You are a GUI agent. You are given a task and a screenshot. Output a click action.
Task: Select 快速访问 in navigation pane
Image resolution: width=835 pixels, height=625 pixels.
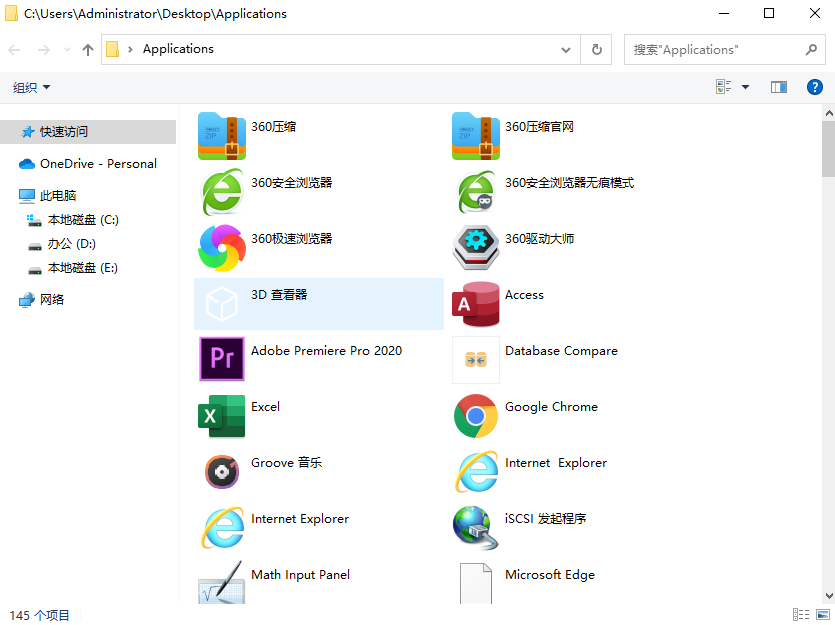point(64,132)
